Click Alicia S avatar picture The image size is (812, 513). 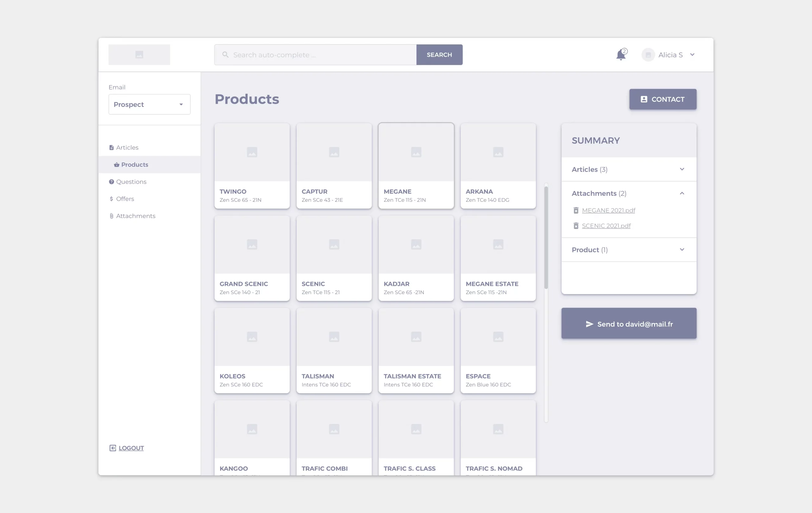point(648,55)
